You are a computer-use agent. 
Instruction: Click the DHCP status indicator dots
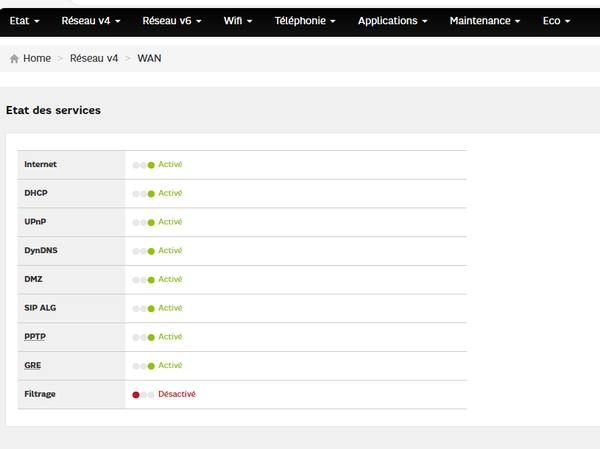(143, 194)
